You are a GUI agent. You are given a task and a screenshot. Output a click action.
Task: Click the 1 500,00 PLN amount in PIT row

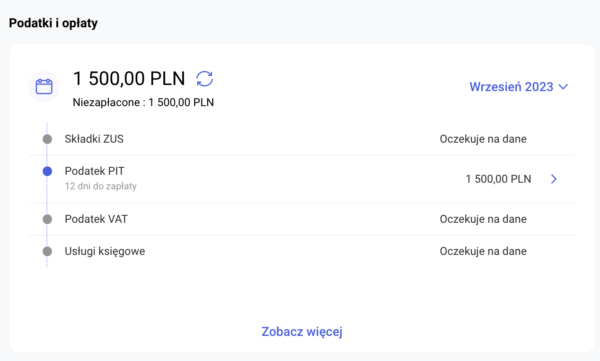point(498,179)
